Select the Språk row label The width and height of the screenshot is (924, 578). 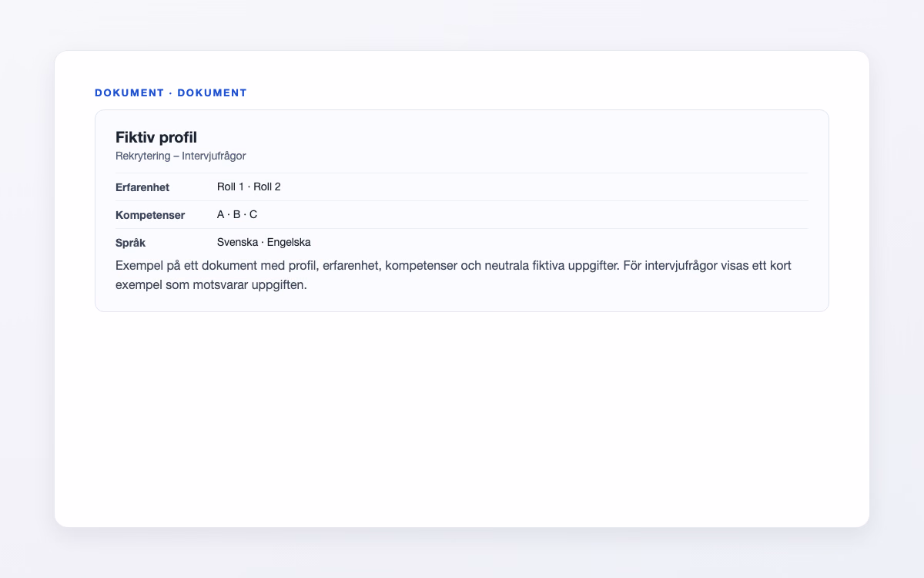coord(131,243)
